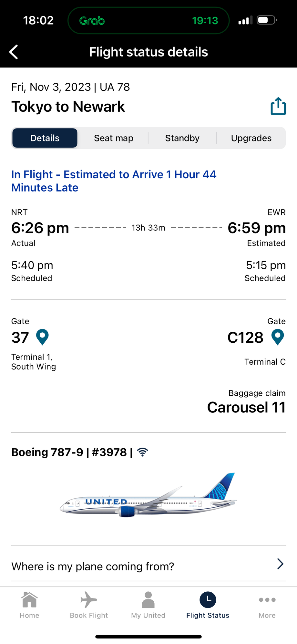
Task: Switch to the Upgrades tab
Action: 251,138
